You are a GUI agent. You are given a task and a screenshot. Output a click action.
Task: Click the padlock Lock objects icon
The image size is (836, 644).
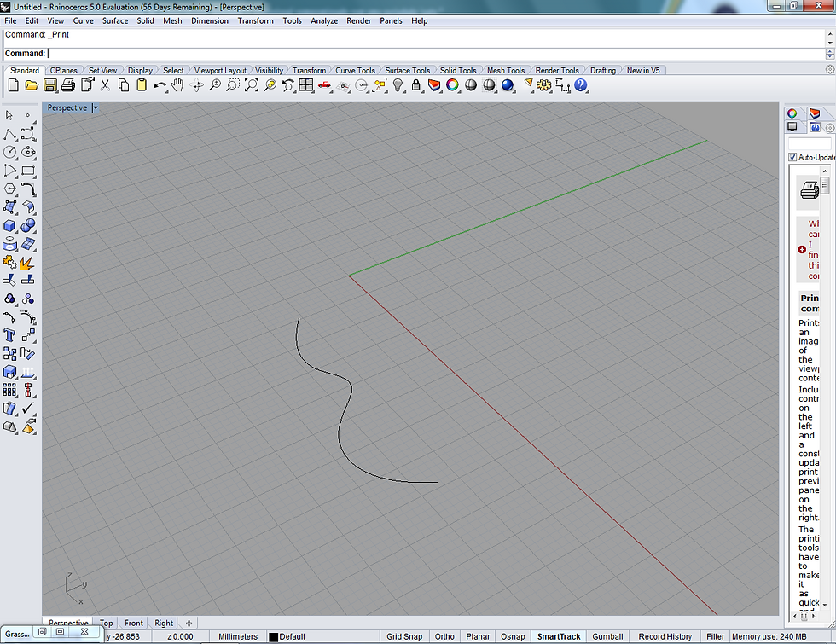[416, 85]
